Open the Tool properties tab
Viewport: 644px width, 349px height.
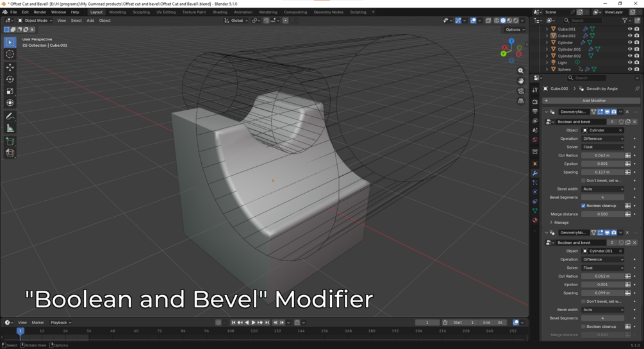535,90
